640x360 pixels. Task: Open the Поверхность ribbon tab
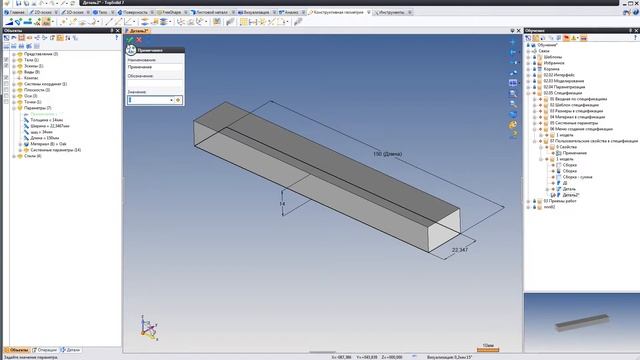coord(135,13)
